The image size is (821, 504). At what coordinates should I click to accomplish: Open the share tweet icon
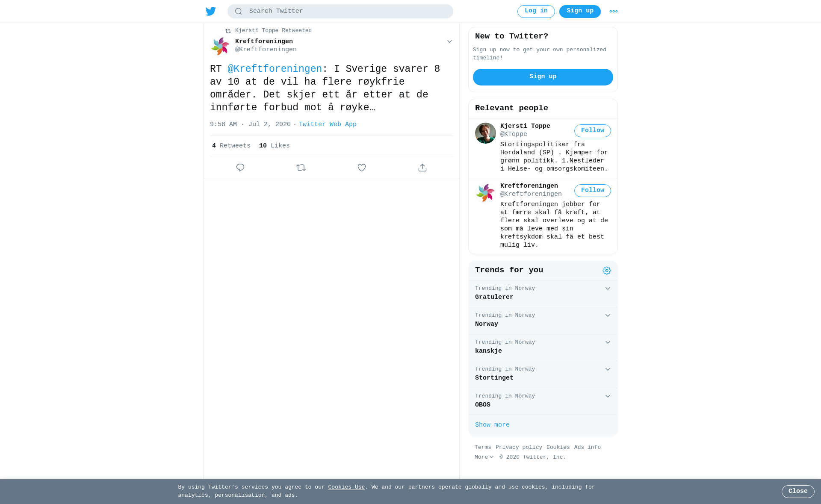tap(422, 168)
